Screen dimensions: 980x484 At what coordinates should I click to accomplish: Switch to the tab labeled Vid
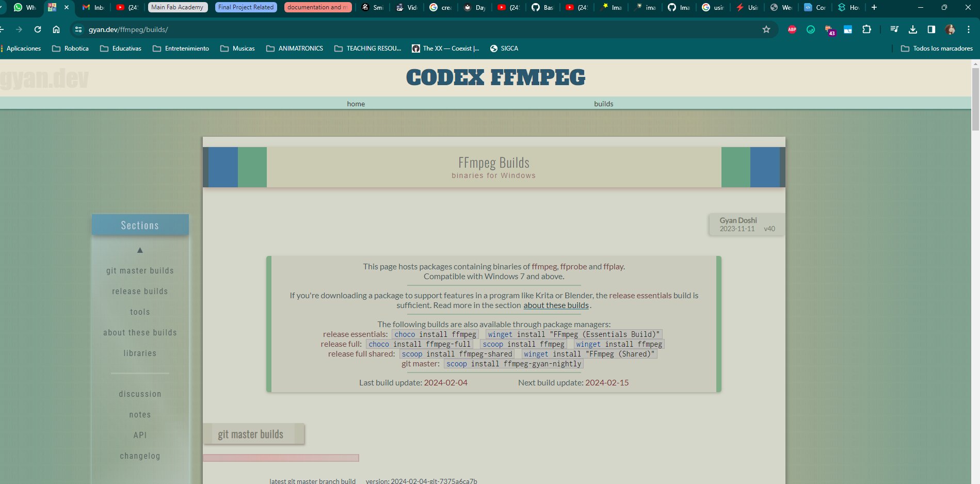(x=406, y=7)
